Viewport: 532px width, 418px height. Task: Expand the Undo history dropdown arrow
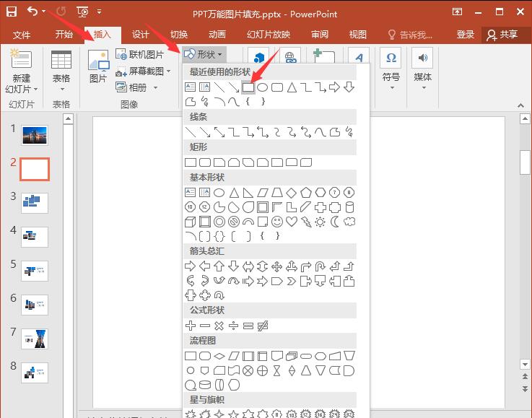[x=44, y=12]
